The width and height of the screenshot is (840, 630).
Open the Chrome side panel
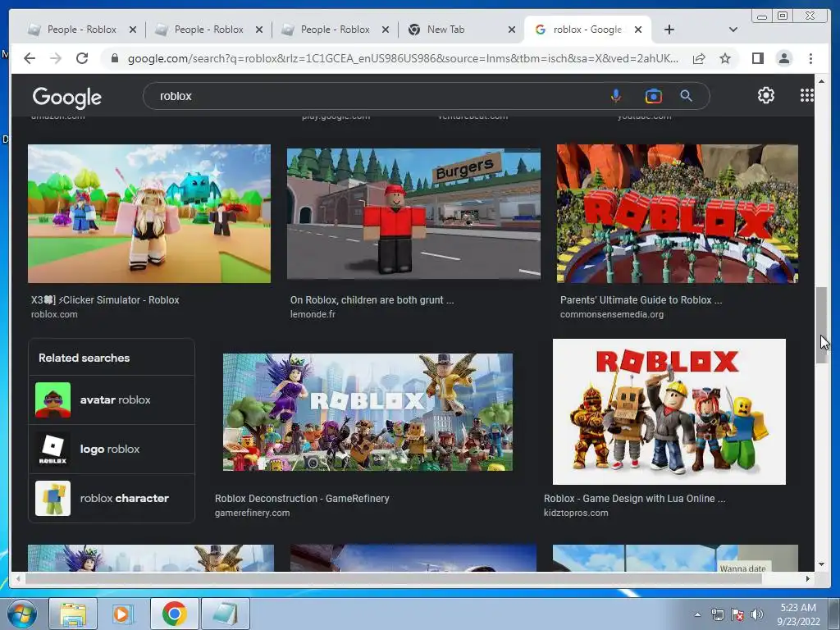757,58
